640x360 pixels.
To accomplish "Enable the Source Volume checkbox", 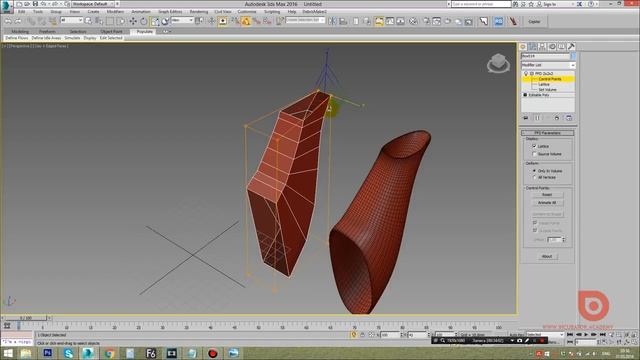I will tap(534, 154).
